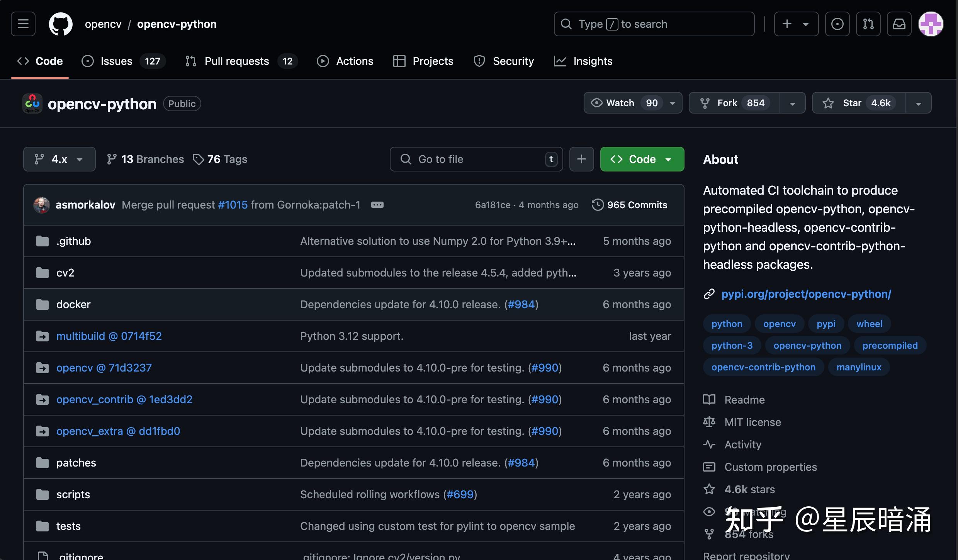Open the pypi.org project link
This screenshot has width=958, height=560.
coord(806,294)
